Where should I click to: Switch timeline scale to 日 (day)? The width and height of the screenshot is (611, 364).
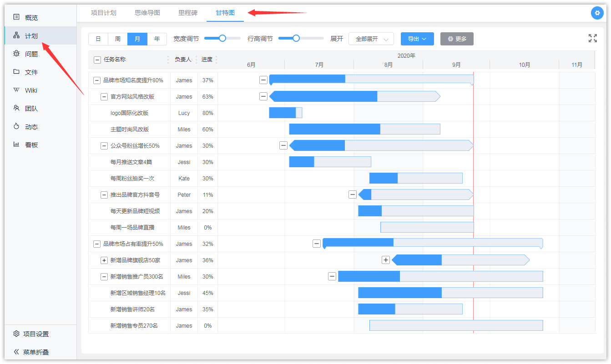98,39
